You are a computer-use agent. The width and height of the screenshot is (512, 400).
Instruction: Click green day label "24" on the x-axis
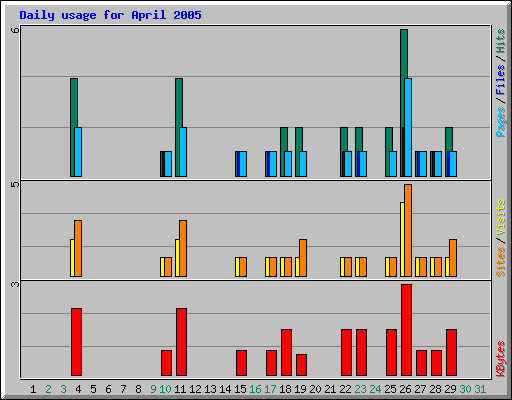click(x=375, y=389)
